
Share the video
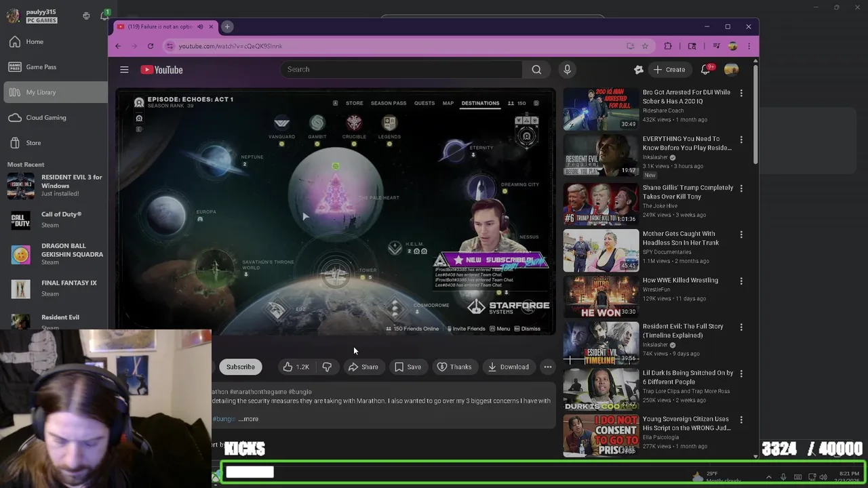(363, 367)
